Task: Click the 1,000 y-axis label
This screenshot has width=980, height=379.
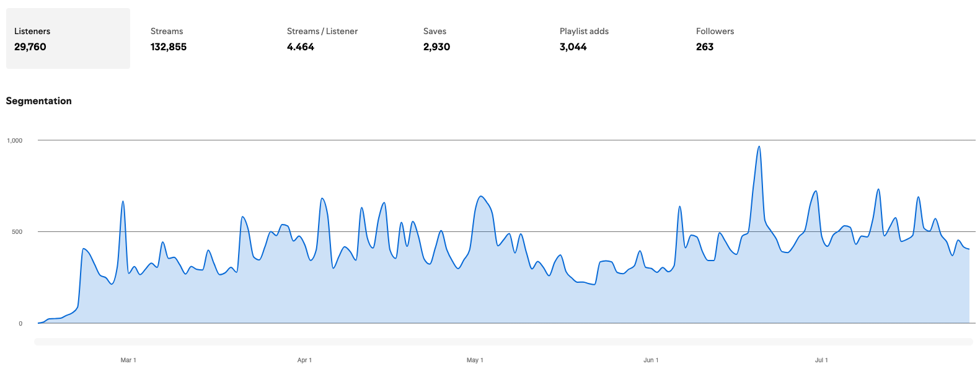Action: click(15, 141)
